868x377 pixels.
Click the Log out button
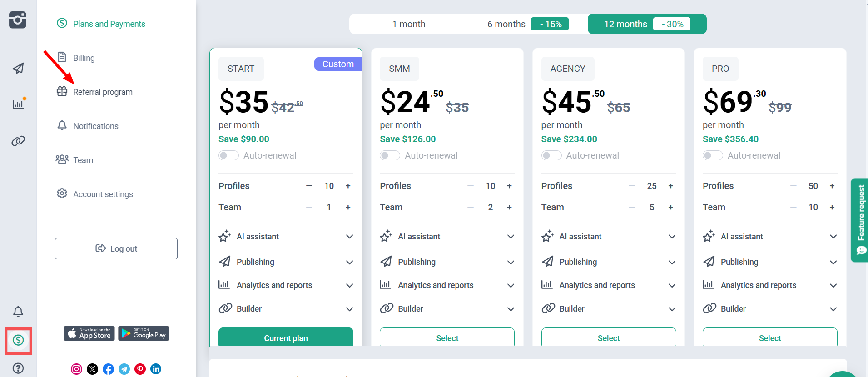pos(116,248)
